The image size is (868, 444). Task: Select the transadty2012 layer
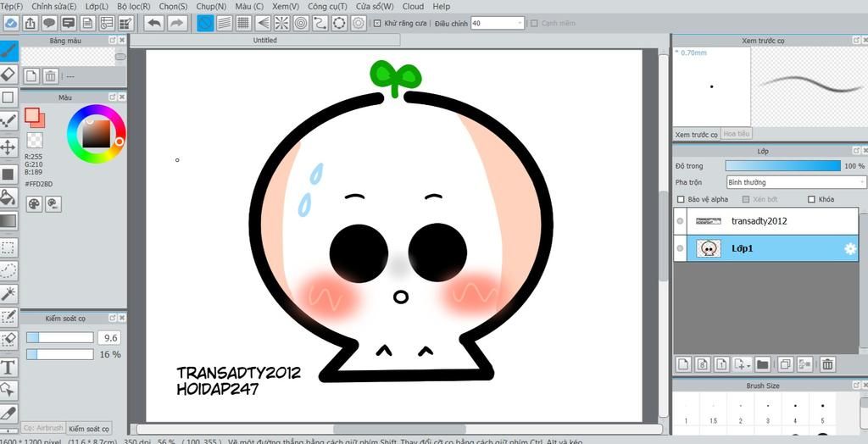click(766, 221)
